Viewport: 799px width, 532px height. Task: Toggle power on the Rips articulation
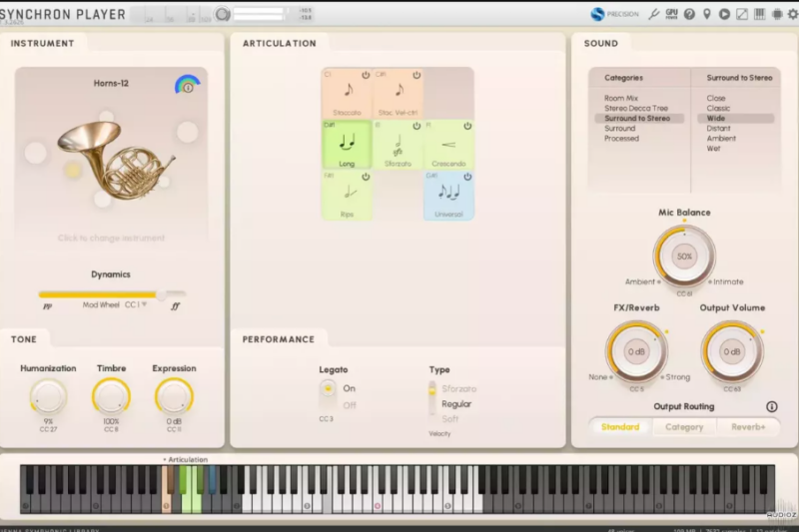click(x=366, y=177)
